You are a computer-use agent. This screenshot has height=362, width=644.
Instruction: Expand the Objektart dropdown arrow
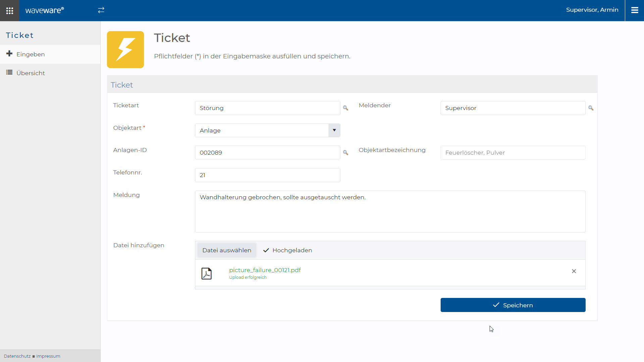click(x=334, y=130)
